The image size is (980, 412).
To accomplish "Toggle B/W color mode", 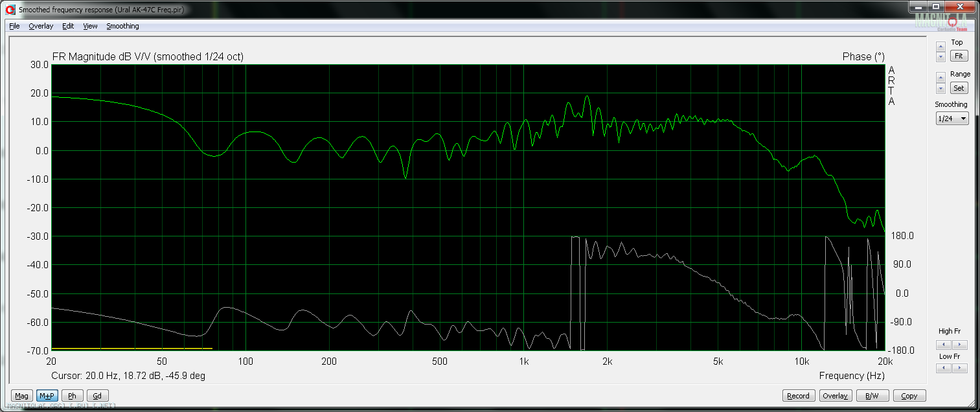I will [872, 396].
